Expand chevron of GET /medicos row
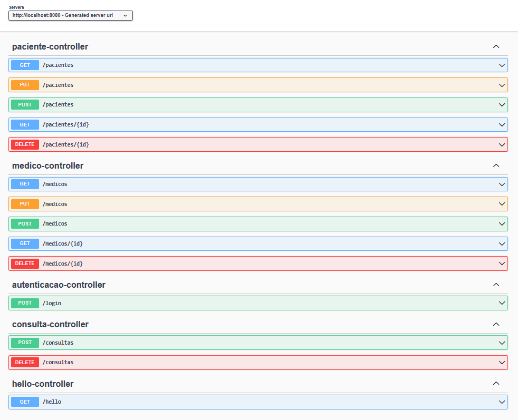Viewport: 518px width, 420px height. click(502, 184)
